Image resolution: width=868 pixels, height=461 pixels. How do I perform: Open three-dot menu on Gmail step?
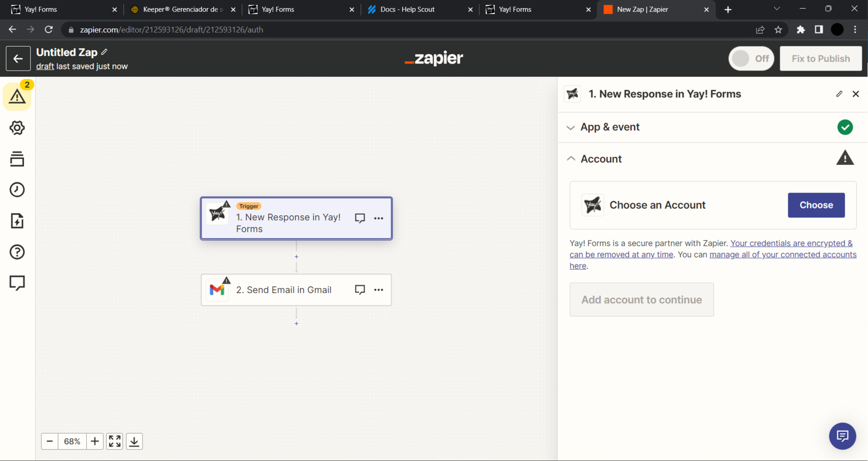pyautogui.click(x=379, y=290)
